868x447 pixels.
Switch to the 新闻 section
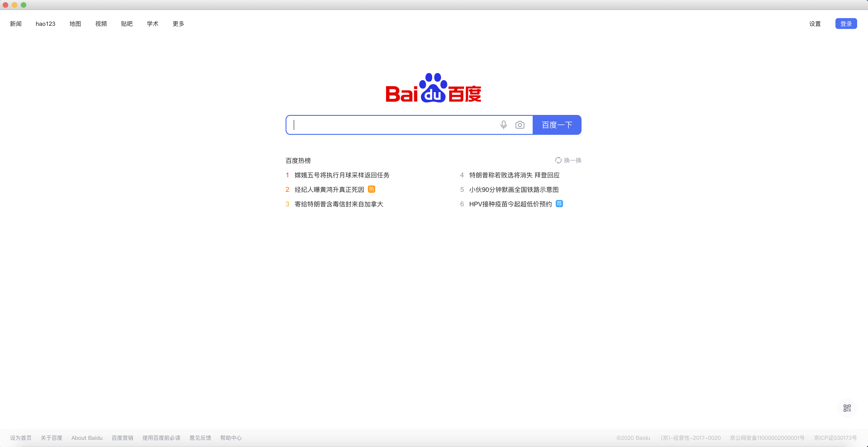click(x=15, y=24)
